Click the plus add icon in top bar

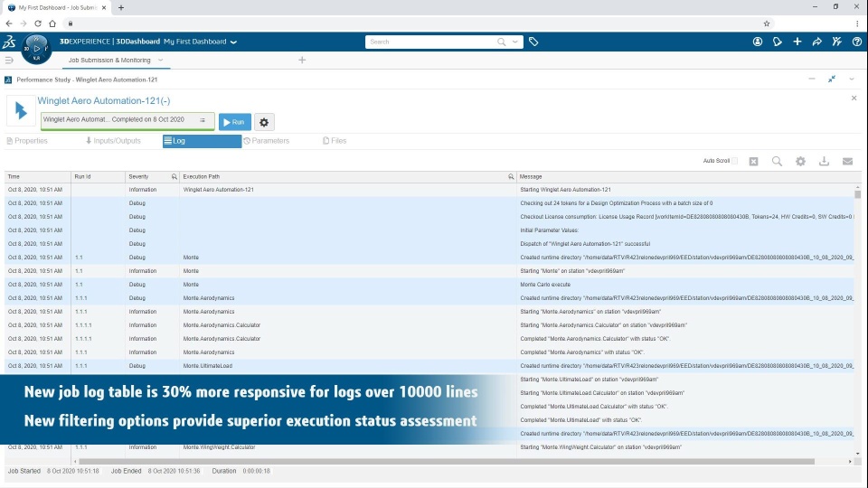pos(797,42)
